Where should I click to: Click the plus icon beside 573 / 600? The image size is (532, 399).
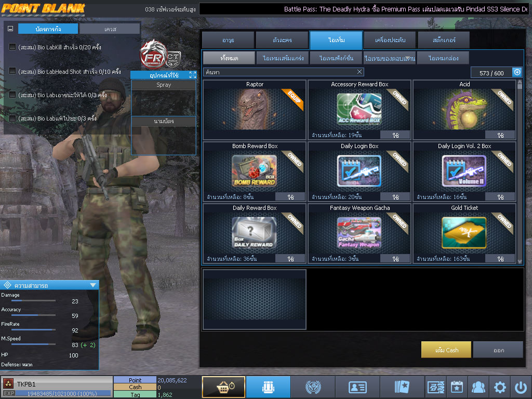tap(517, 72)
